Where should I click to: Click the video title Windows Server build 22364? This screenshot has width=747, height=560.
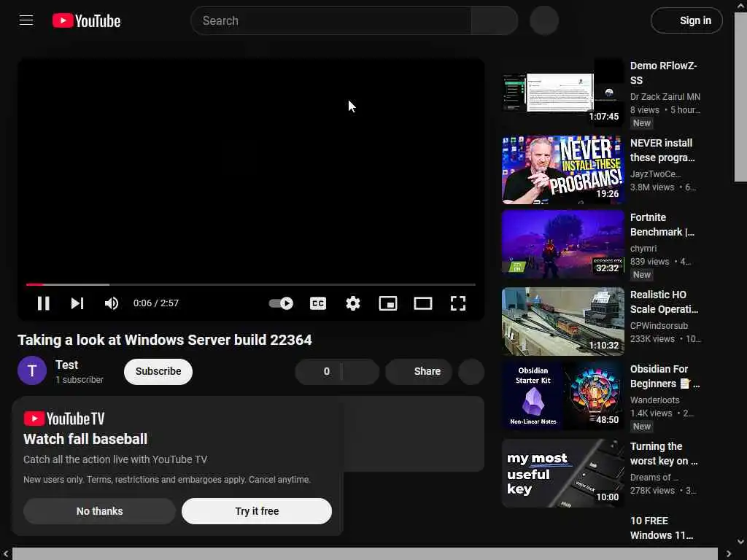pos(164,340)
